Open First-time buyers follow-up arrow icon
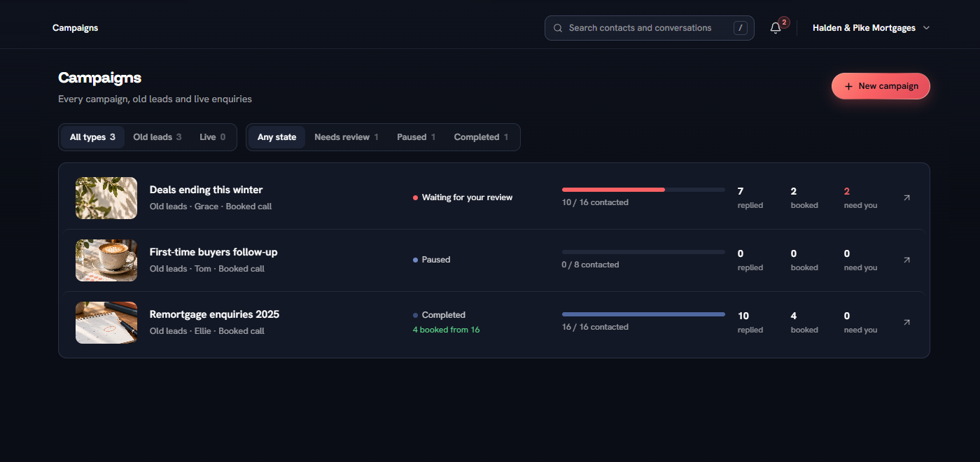Image resolution: width=980 pixels, height=462 pixels. point(906,260)
